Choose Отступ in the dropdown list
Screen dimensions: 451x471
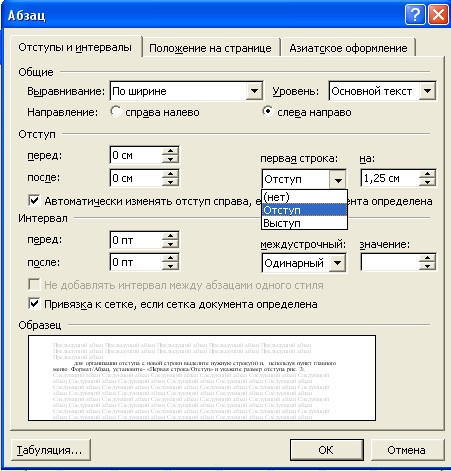(304, 210)
